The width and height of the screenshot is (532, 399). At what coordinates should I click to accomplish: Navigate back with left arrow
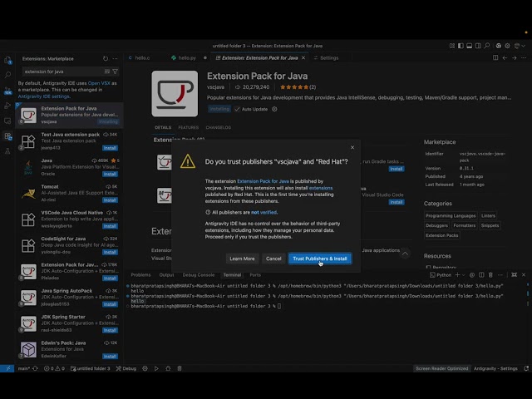pos(505,58)
